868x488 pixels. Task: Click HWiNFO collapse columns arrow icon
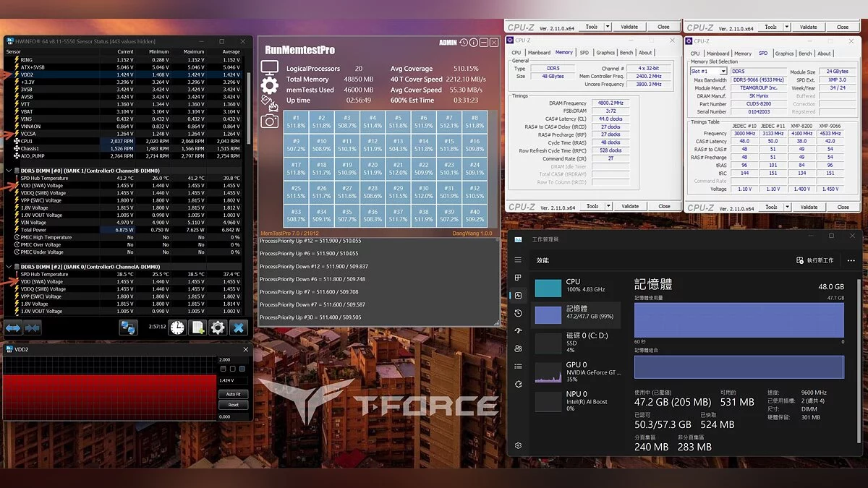tap(32, 328)
